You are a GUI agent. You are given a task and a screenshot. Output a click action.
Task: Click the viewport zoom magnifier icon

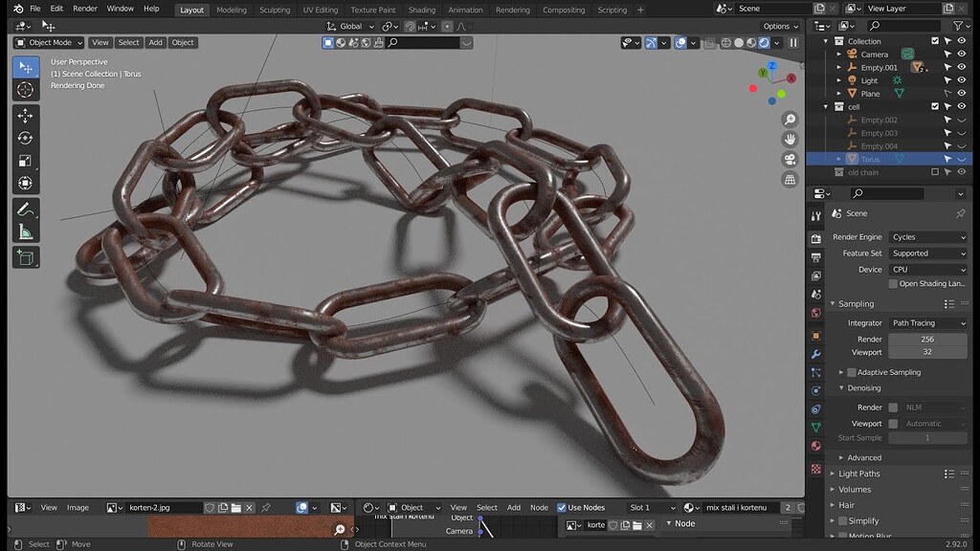point(790,120)
